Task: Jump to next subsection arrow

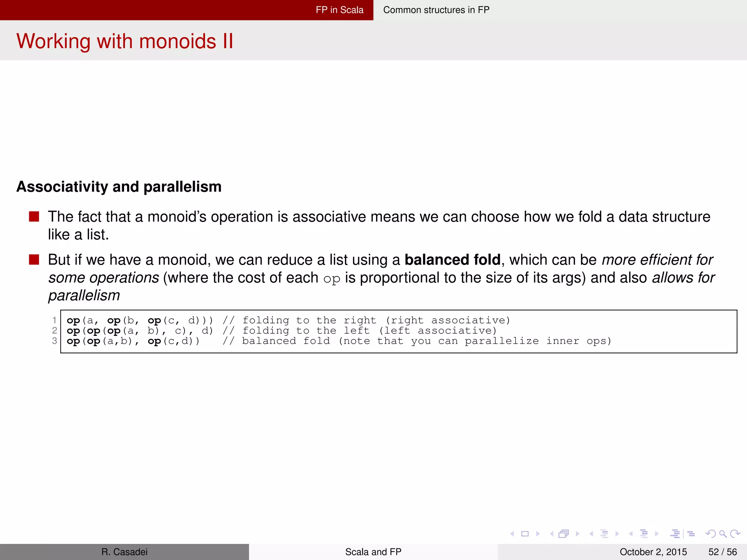Action: pos(617,534)
